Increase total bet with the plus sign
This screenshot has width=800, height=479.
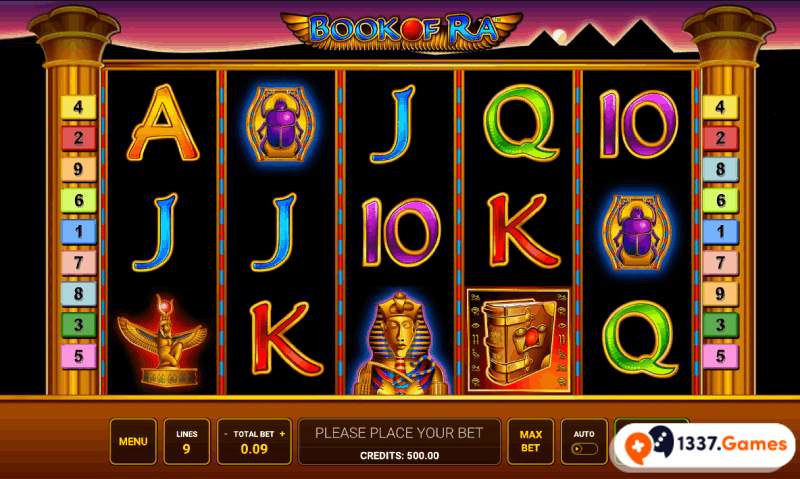(x=282, y=434)
